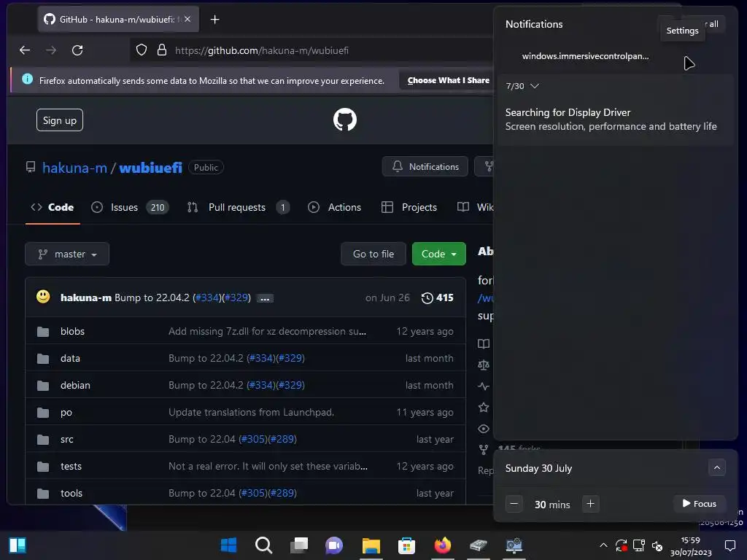Open #334 link in latest commit
The height and width of the screenshot is (560, 747).
[x=208, y=297]
